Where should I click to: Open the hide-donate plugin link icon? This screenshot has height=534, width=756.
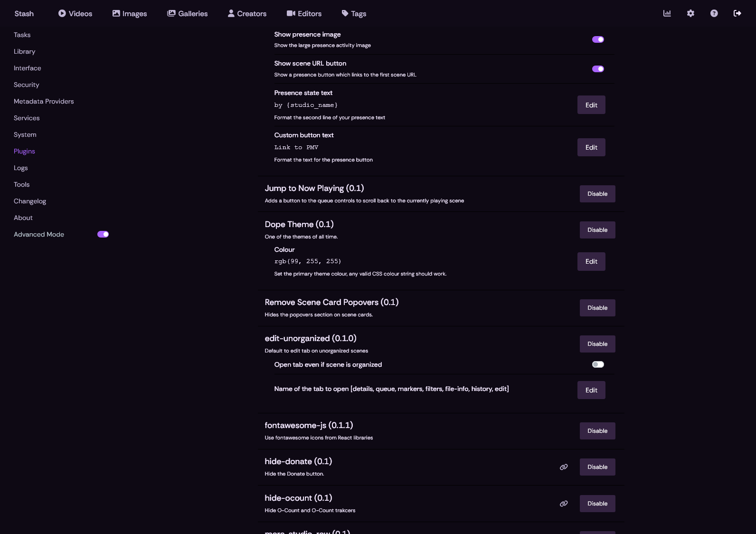(564, 467)
